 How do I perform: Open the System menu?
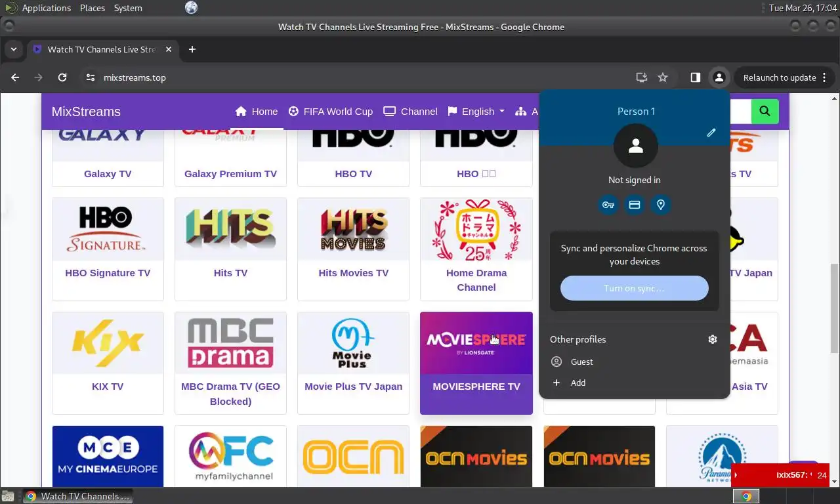(x=128, y=8)
